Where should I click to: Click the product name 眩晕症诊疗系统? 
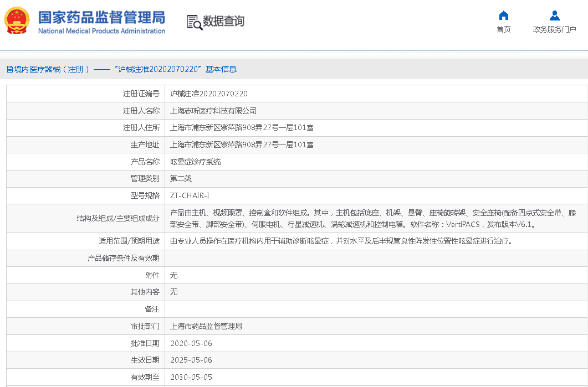[x=195, y=162]
